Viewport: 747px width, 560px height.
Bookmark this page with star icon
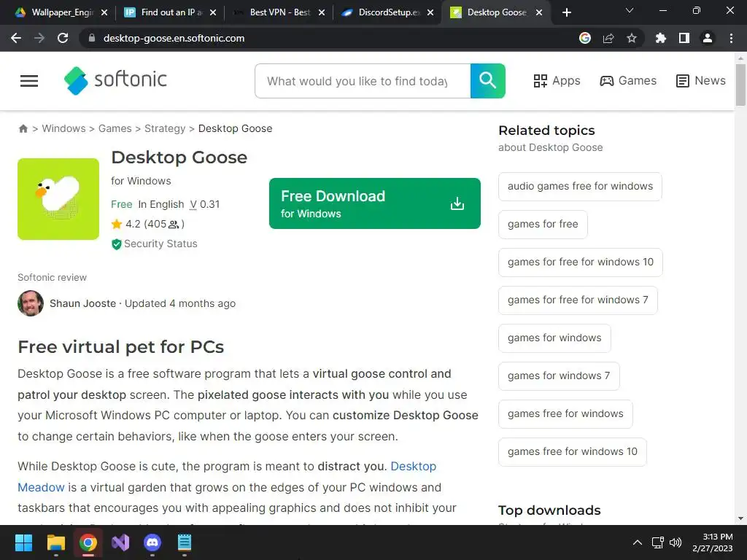632,38
